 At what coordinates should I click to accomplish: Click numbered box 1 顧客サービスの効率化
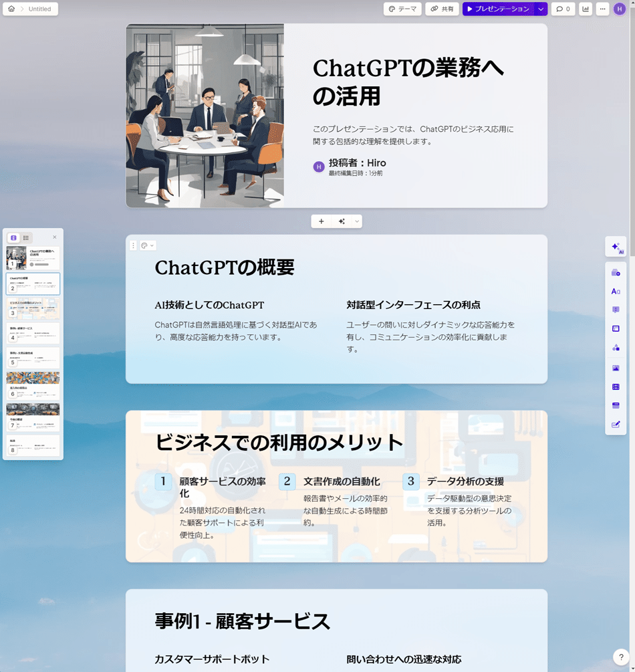(x=163, y=481)
